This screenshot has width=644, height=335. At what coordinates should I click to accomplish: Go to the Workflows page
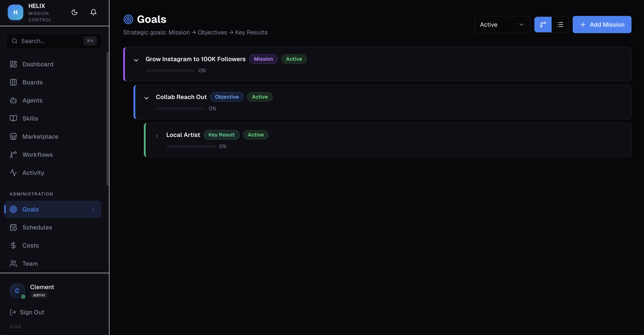click(37, 155)
